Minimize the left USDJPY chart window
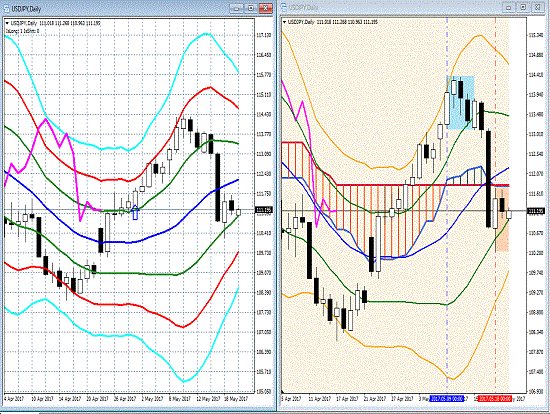 (x=236, y=8)
